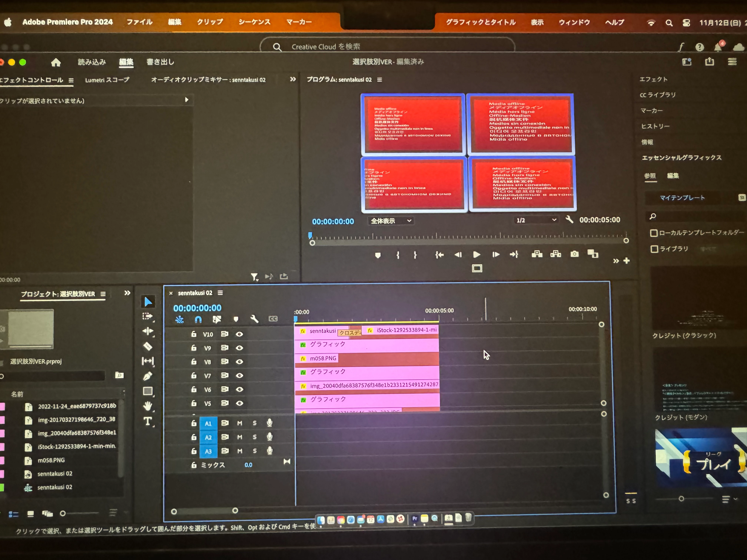Open the シーケンス menu
This screenshot has height=560, width=747.
click(x=254, y=22)
